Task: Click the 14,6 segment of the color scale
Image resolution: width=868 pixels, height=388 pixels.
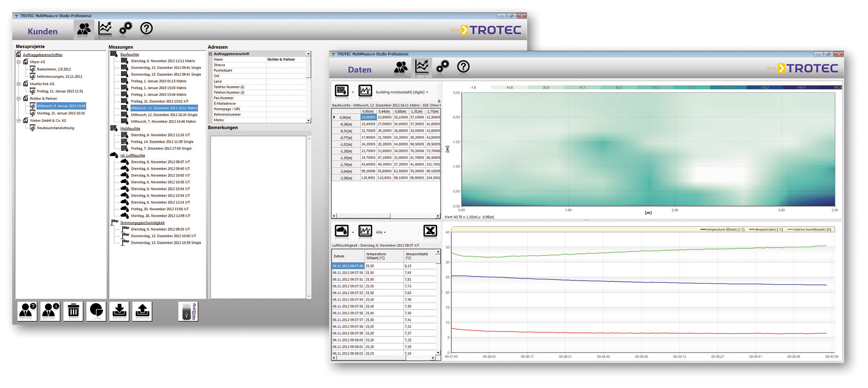Action: tap(510, 88)
